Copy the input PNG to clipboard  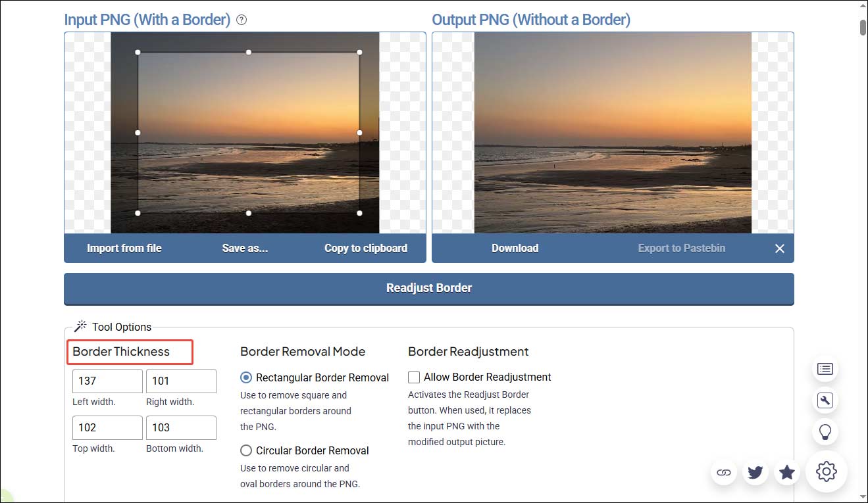point(366,248)
